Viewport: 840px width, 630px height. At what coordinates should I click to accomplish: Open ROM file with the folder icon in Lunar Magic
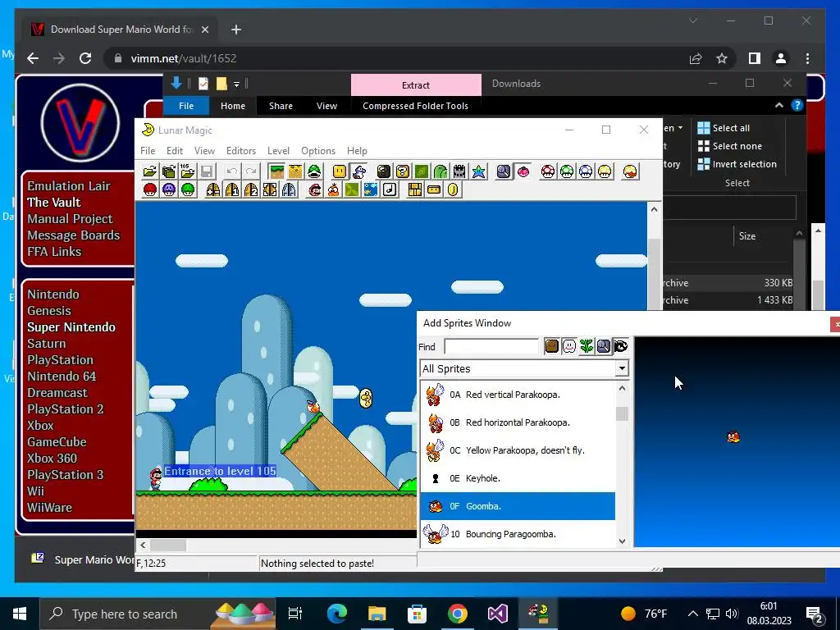150,171
